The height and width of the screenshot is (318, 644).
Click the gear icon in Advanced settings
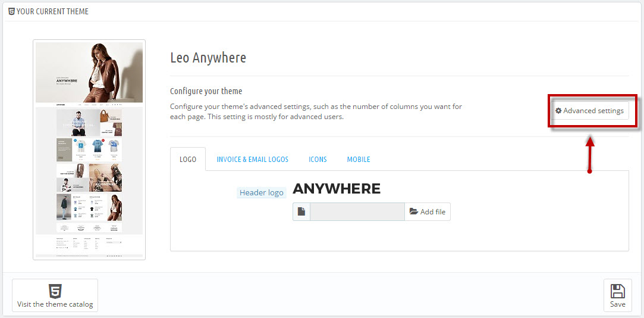[558, 111]
